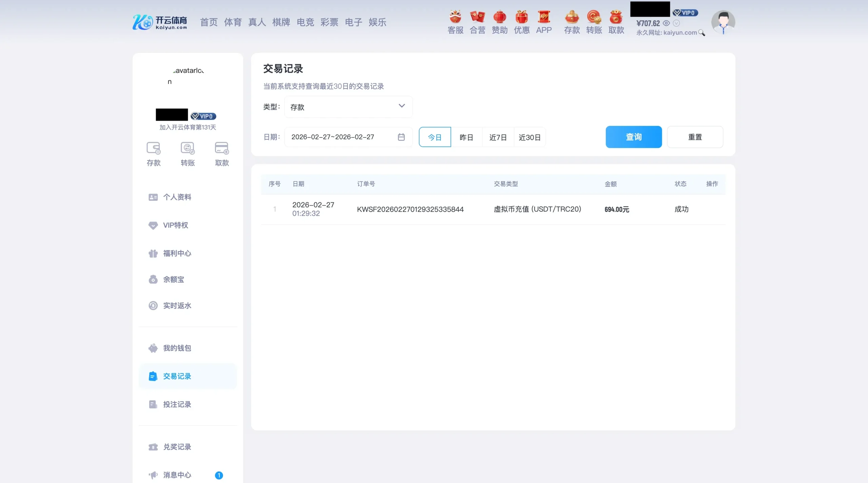Go to 体育 in top navigation
868x483 pixels.
click(233, 22)
